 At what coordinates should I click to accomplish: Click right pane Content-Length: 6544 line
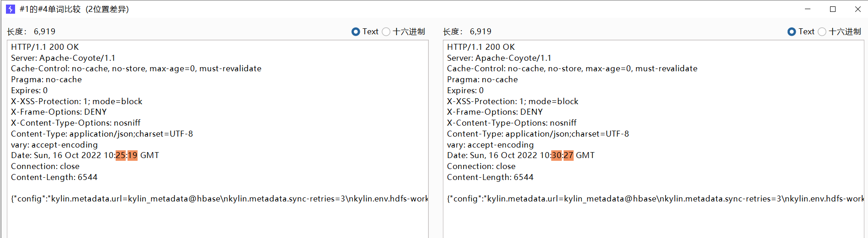(490, 177)
